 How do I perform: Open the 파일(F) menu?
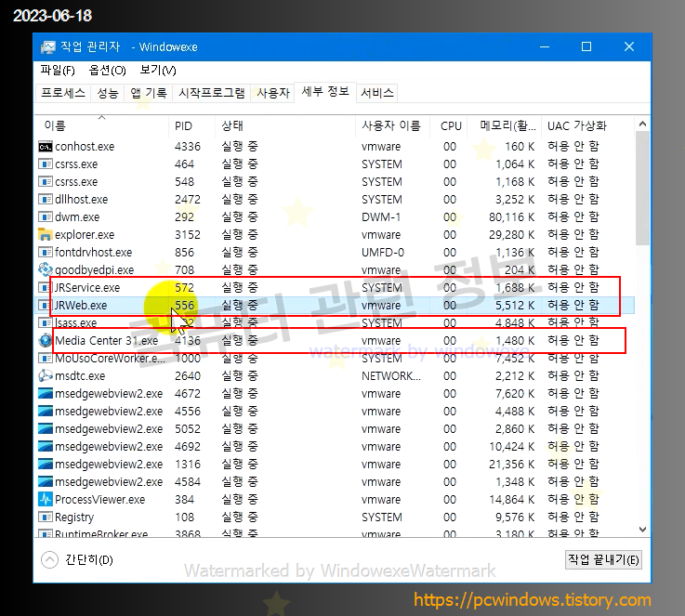point(58,71)
